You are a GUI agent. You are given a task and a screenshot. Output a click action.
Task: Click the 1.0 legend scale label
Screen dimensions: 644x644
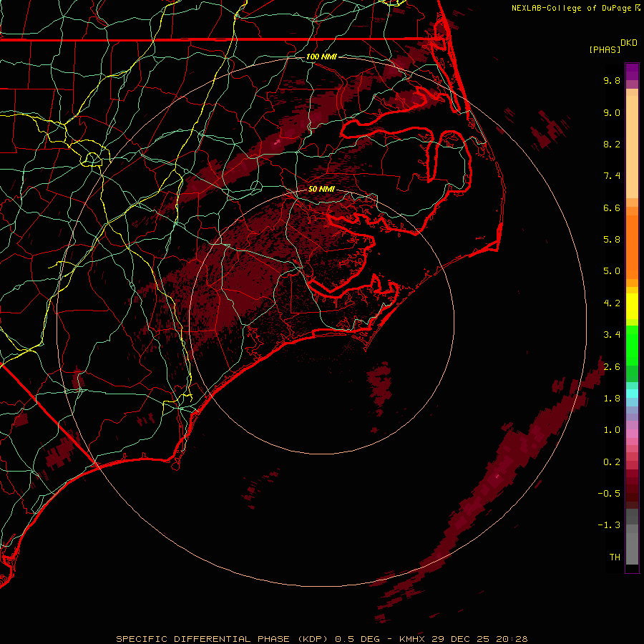(612, 430)
